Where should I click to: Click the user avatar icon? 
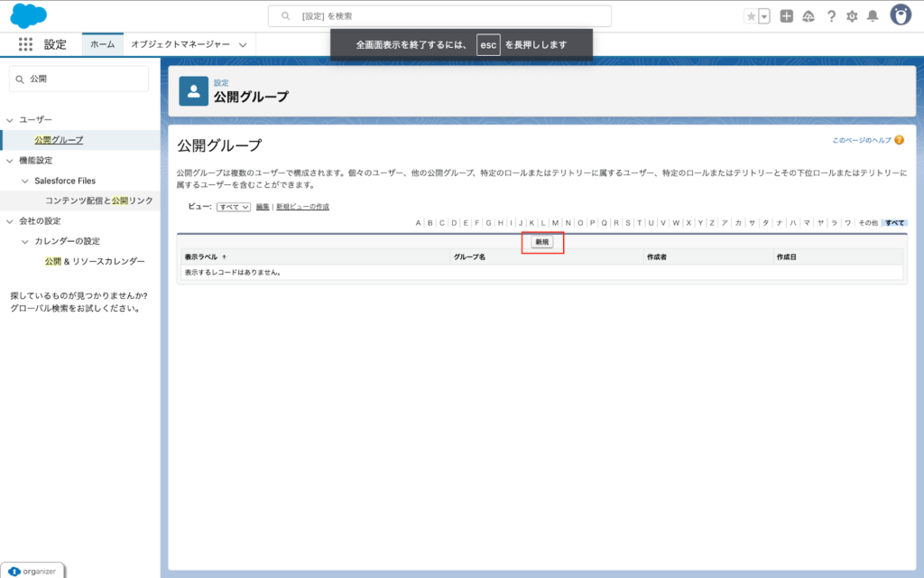pyautogui.click(x=896, y=14)
